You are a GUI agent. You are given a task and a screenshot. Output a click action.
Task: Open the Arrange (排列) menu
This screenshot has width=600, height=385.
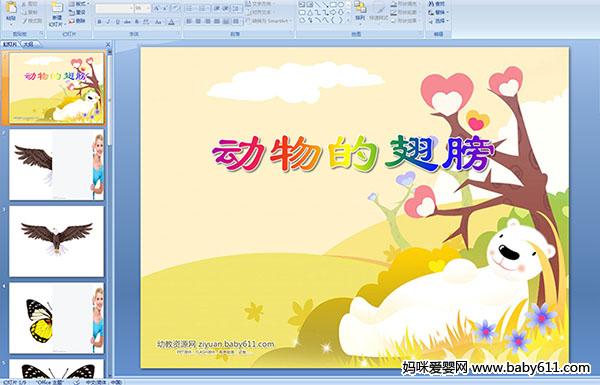360,12
